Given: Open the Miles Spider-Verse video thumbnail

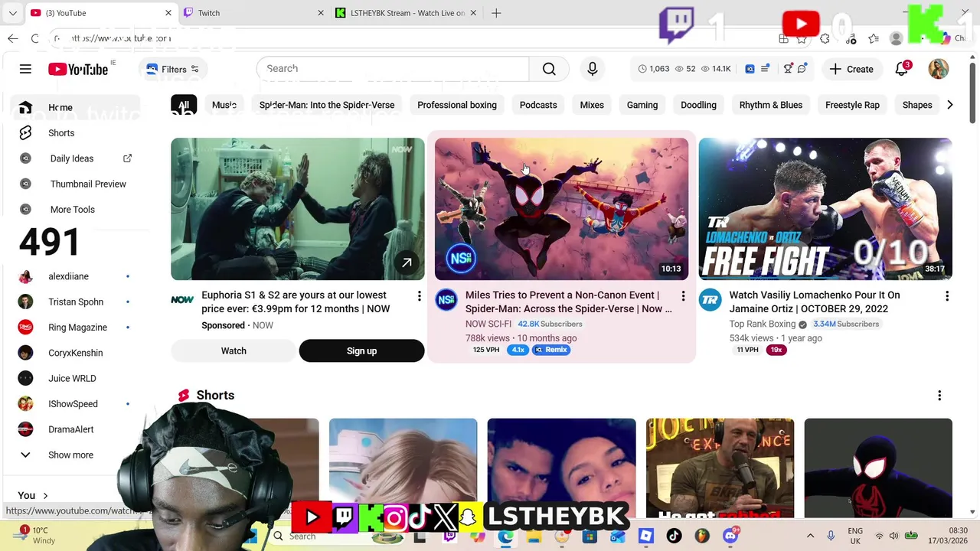Looking at the screenshot, I should pyautogui.click(x=561, y=209).
